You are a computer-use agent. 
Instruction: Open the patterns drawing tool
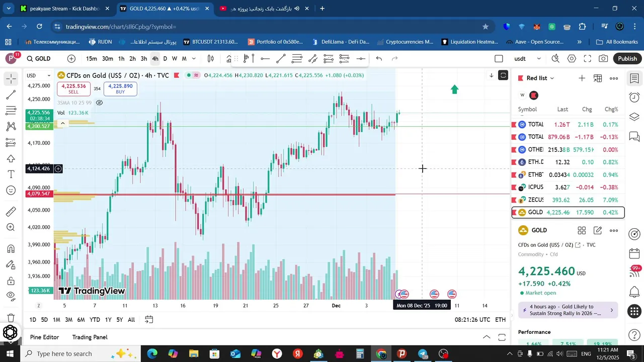point(11,127)
